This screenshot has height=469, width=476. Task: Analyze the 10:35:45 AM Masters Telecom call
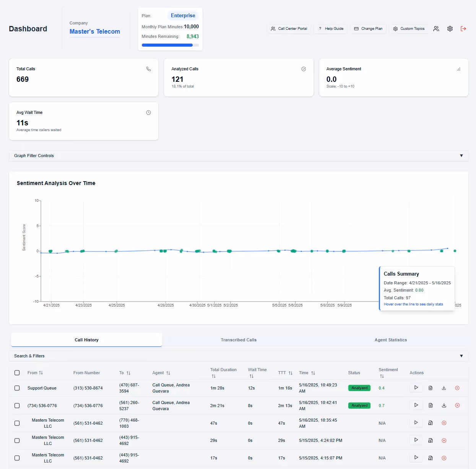tap(431, 423)
